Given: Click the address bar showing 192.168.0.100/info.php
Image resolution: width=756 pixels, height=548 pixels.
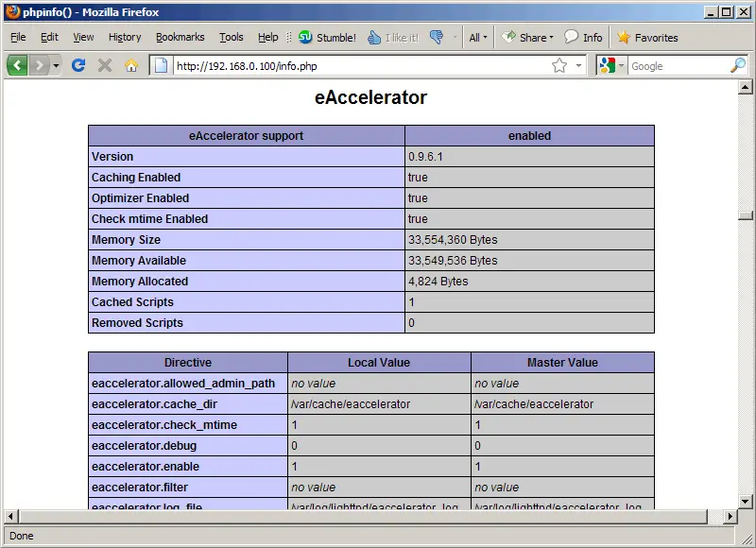Looking at the screenshot, I should coord(362,65).
